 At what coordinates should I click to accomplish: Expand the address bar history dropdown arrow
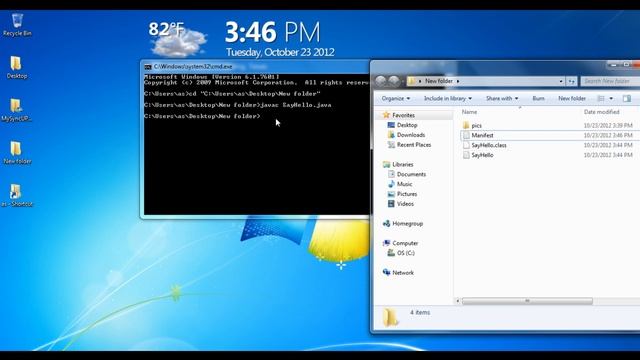[x=561, y=81]
